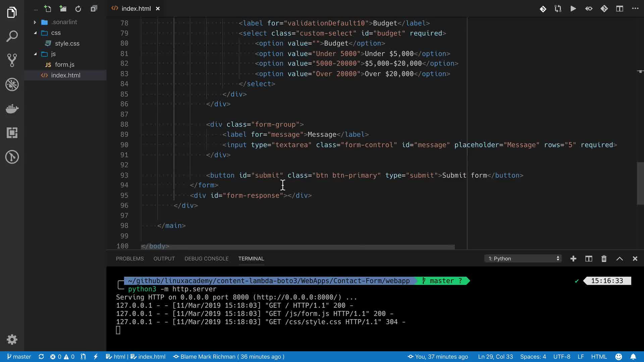Open the Docker view in activity bar
Image resolution: width=644 pixels, height=362 pixels.
point(12,109)
